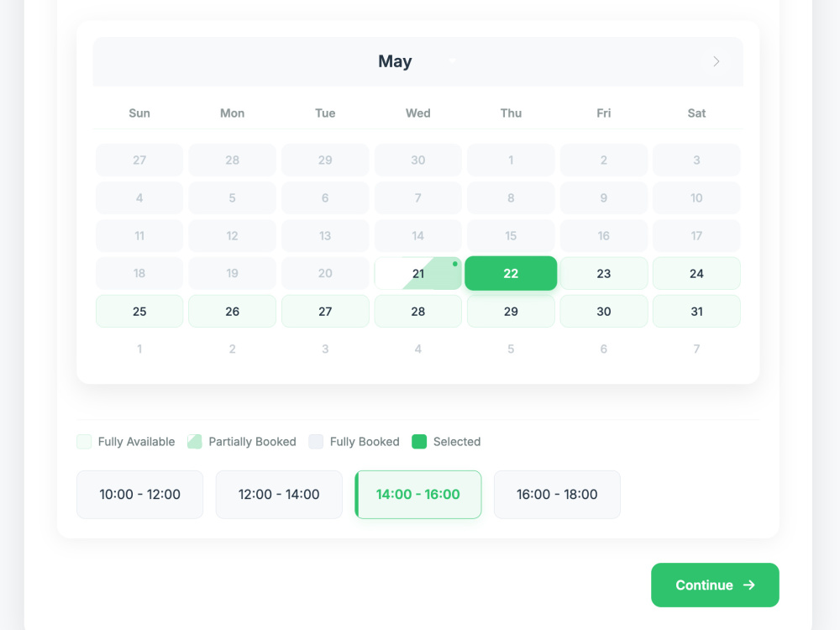Click the selected date 22
The width and height of the screenshot is (840, 630).
(x=511, y=274)
